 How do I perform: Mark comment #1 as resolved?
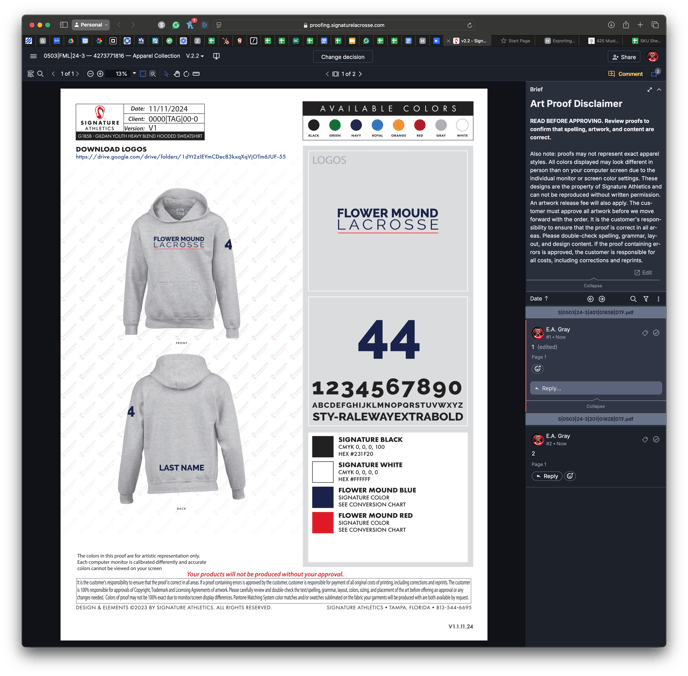pos(656,333)
